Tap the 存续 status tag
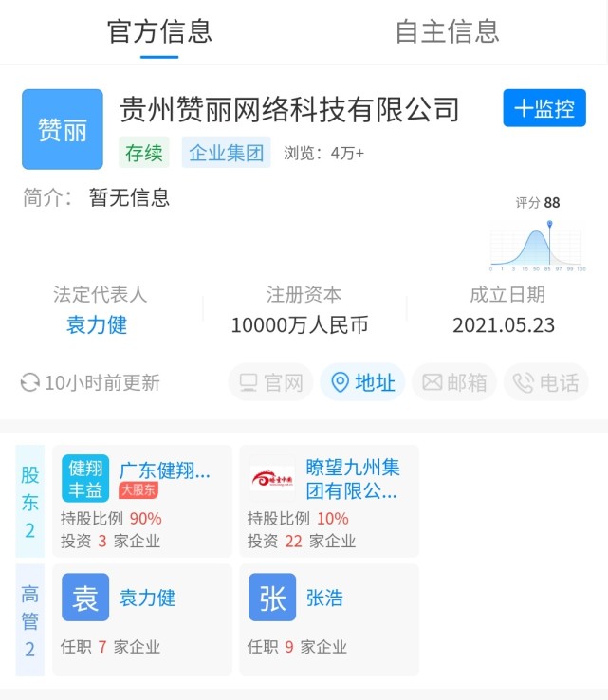This screenshot has height=700, width=608. tap(144, 153)
